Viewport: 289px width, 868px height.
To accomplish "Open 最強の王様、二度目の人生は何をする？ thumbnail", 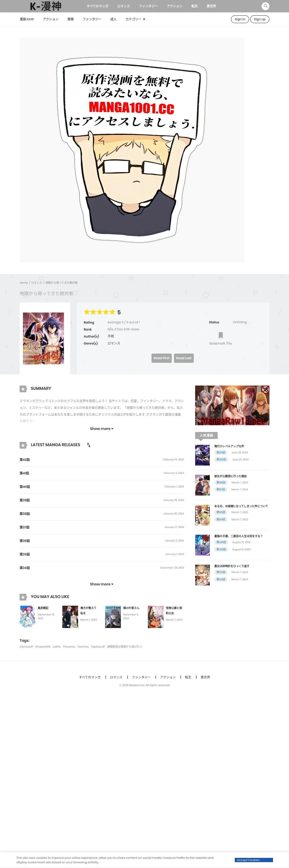I will point(203,545).
